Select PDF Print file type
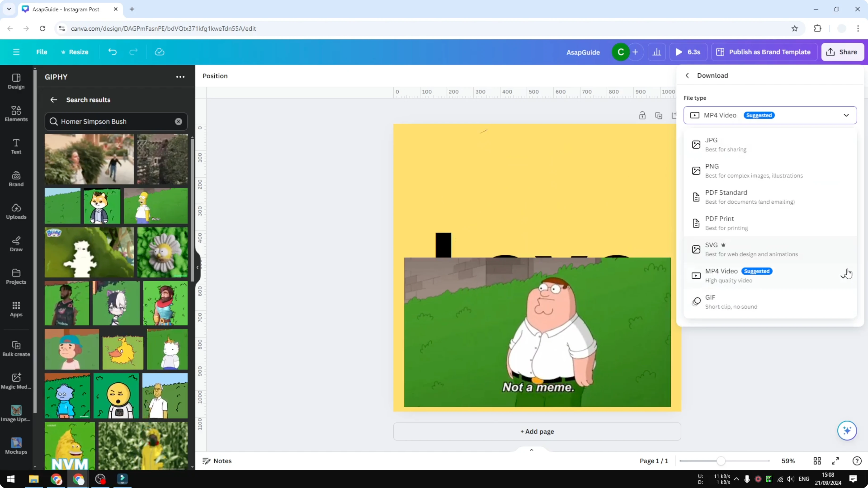 [770, 223]
